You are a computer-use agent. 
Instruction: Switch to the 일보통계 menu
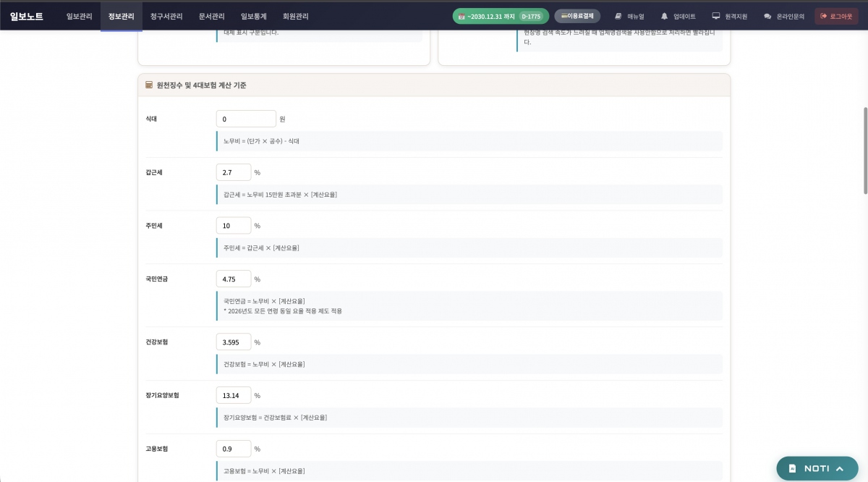point(253,16)
